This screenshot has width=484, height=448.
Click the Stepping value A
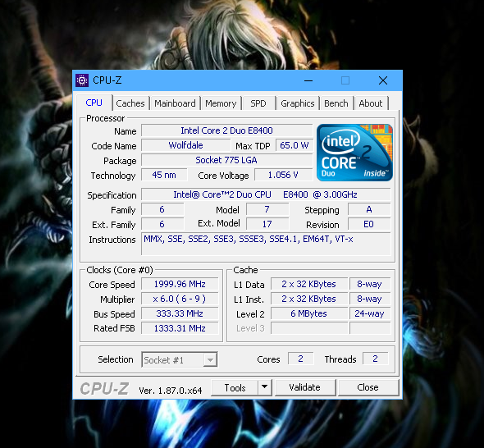[369, 209]
